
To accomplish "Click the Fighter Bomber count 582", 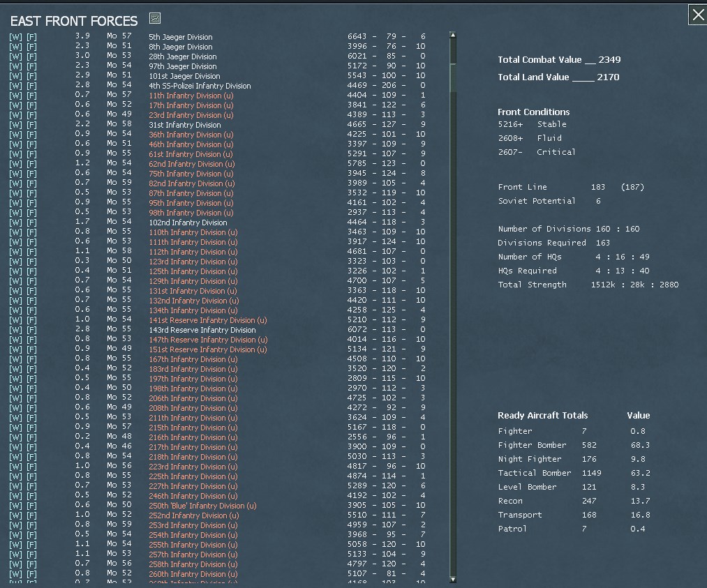I will coord(589,445).
